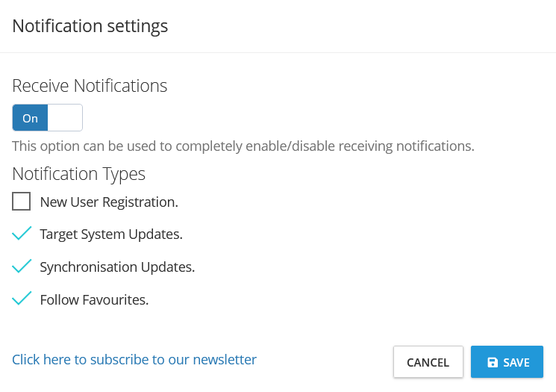This screenshot has height=392, width=556.
Task: Click the New User Registration label
Action: pos(109,202)
